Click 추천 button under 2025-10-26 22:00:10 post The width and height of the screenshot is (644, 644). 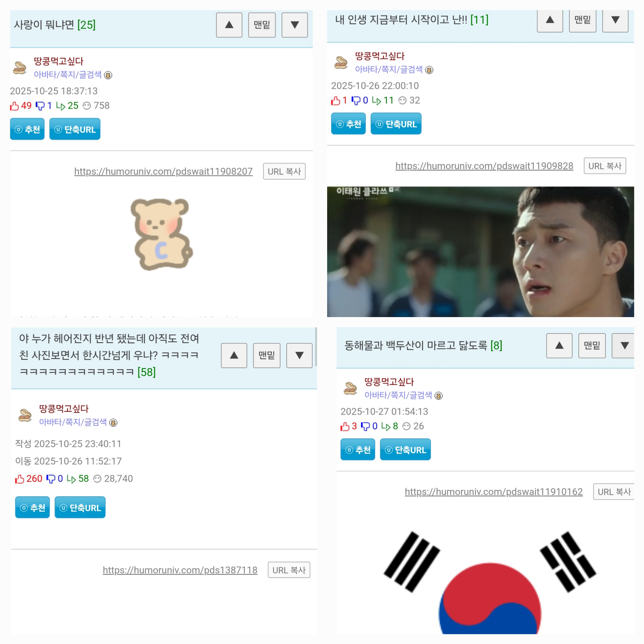[348, 124]
